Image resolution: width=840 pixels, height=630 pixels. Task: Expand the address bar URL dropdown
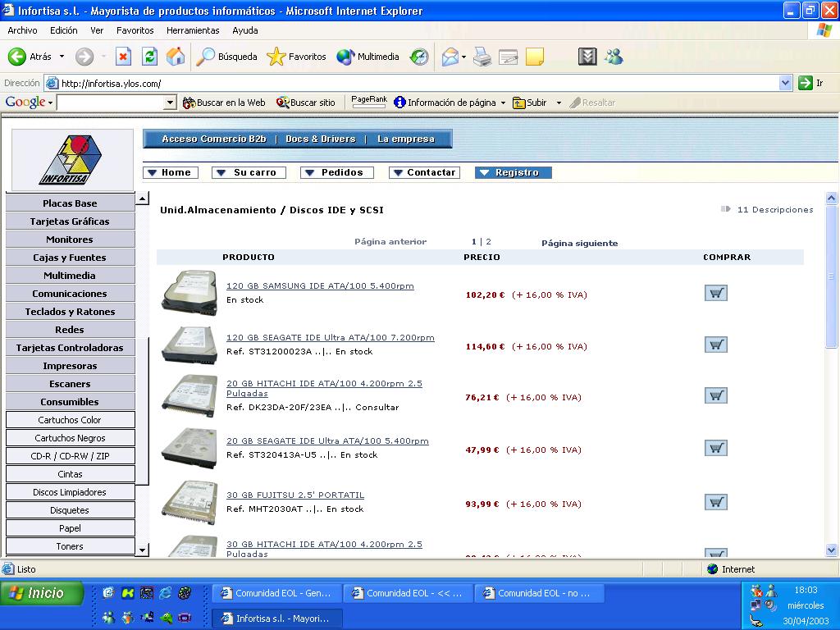[x=785, y=83]
